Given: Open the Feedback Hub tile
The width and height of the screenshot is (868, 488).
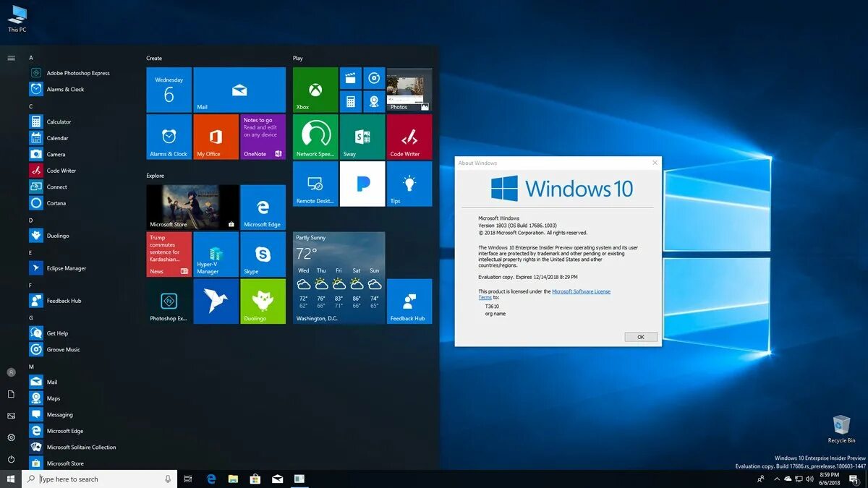Looking at the screenshot, I should [x=409, y=301].
